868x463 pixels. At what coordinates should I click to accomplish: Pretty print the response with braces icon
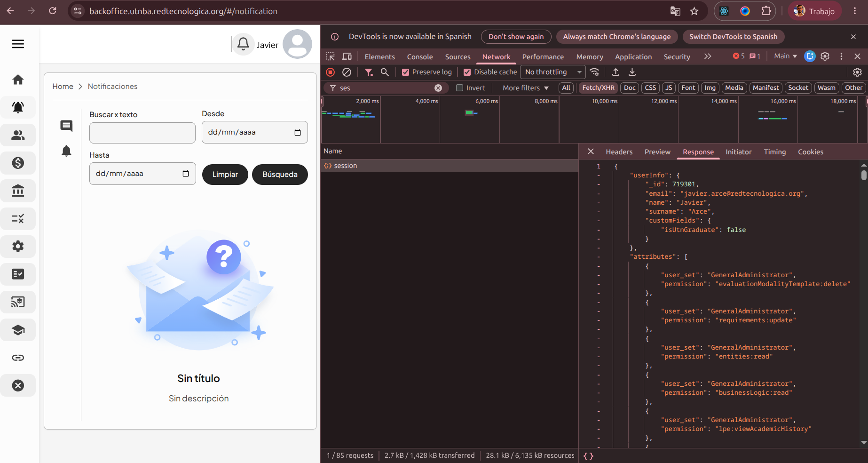588,456
